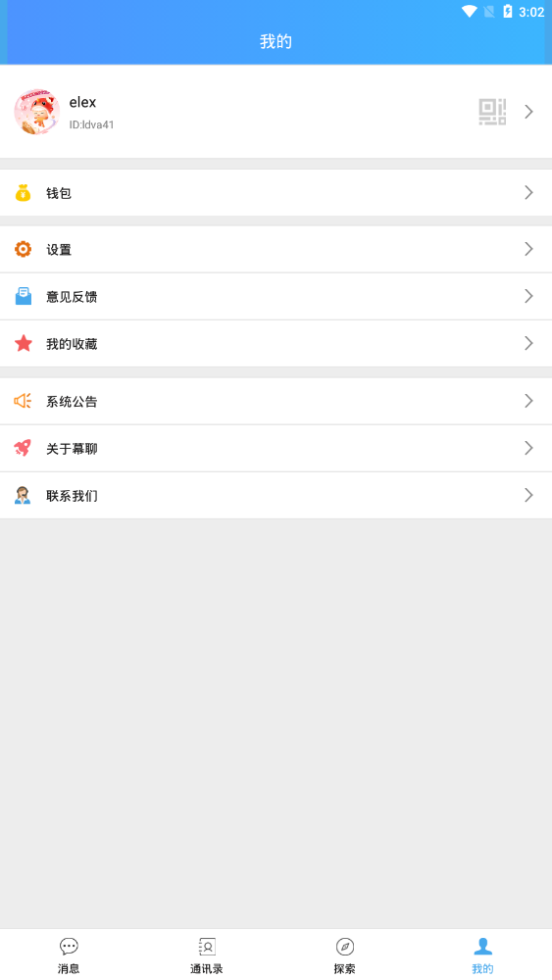Viewport: 552px width, 980px height.
Task: Switch to the 探索 tab
Action: (344, 955)
